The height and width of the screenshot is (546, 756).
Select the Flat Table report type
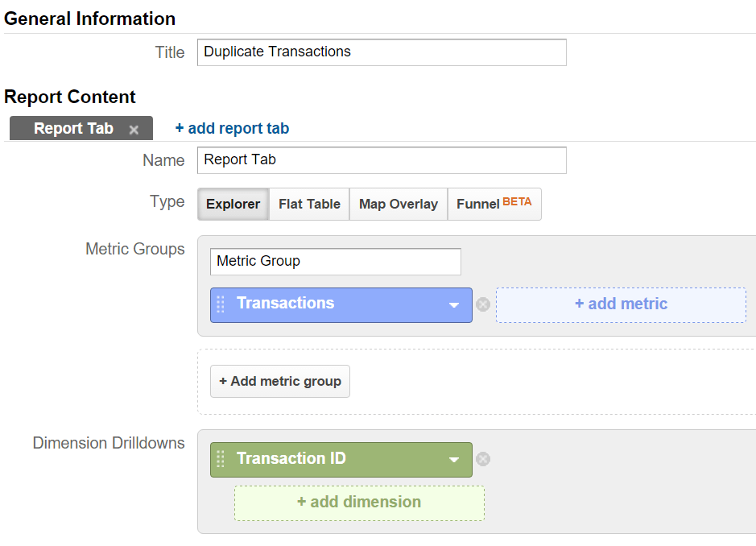coord(308,204)
